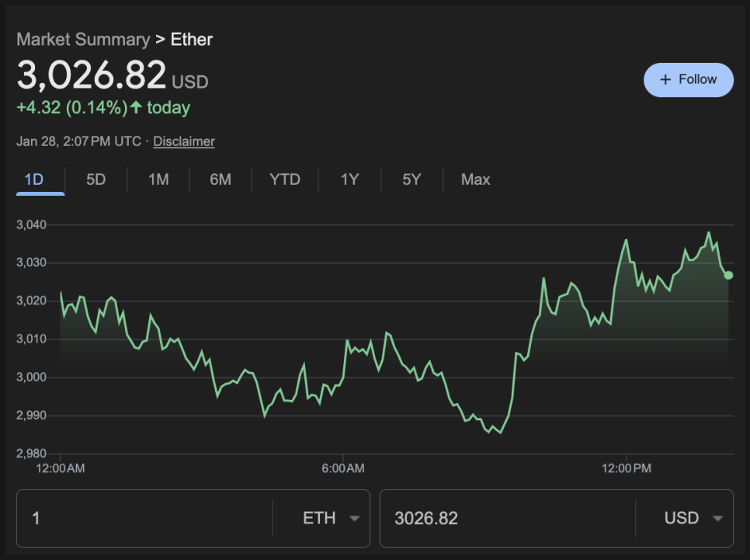Click the green dot at chart's end
The height and width of the screenshot is (560, 750).
click(x=728, y=275)
